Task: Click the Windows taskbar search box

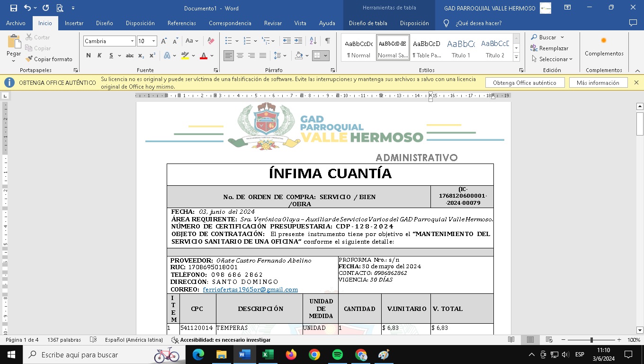Action: (90, 355)
